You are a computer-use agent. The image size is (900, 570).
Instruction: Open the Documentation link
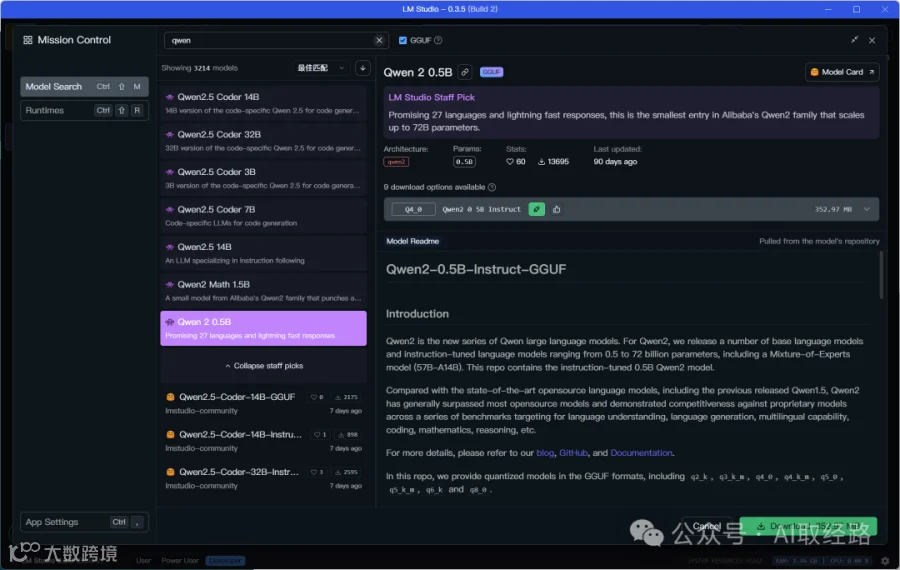tap(641, 453)
